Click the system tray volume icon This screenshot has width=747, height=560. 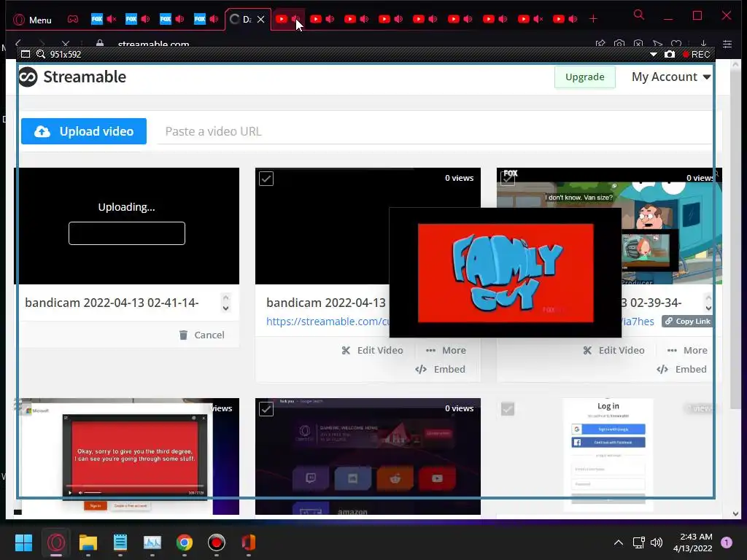[657, 542]
